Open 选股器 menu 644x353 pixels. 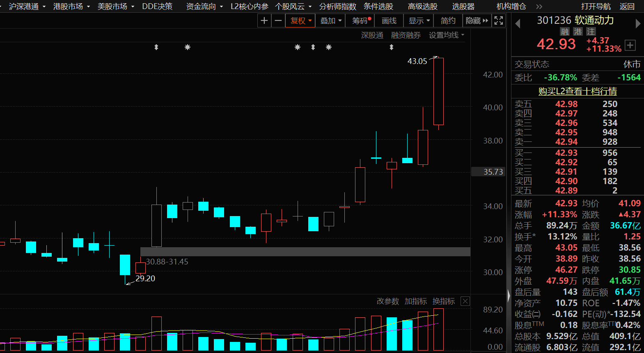tap(463, 7)
